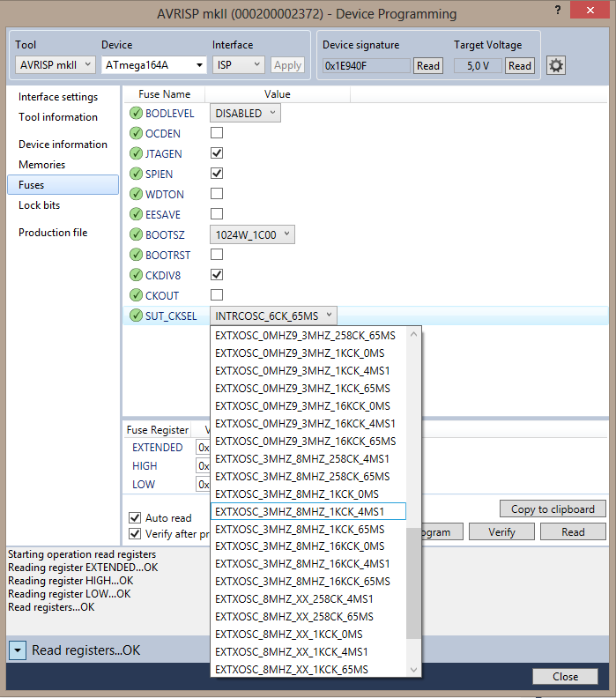Click the help question mark in title bar
This screenshot has height=698, width=616.
point(558,10)
